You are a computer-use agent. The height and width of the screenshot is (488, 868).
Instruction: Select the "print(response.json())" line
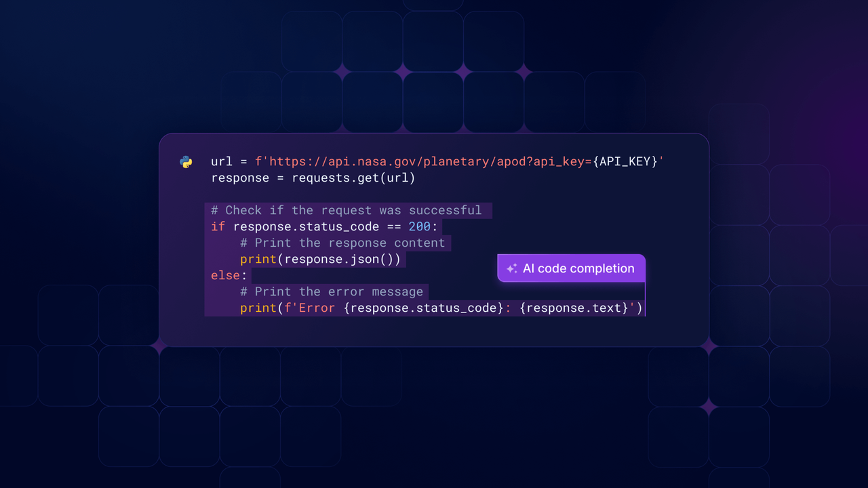pos(320,259)
